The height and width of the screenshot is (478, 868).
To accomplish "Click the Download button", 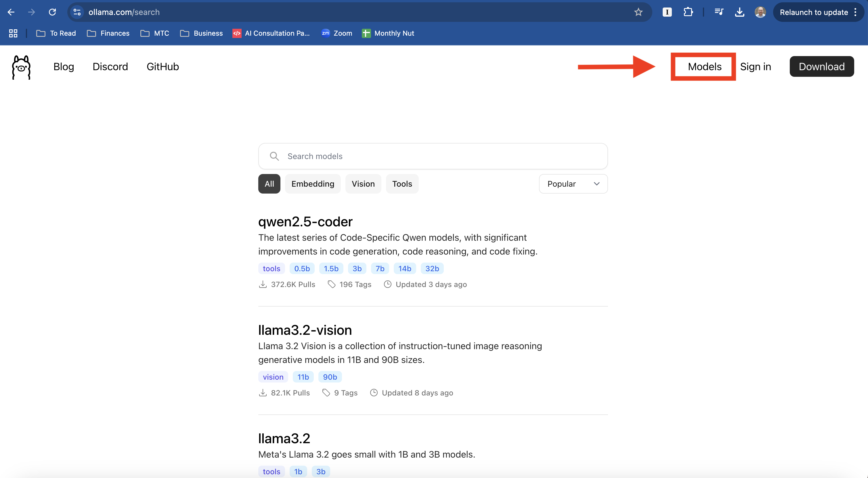I will click(x=821, y=66).
